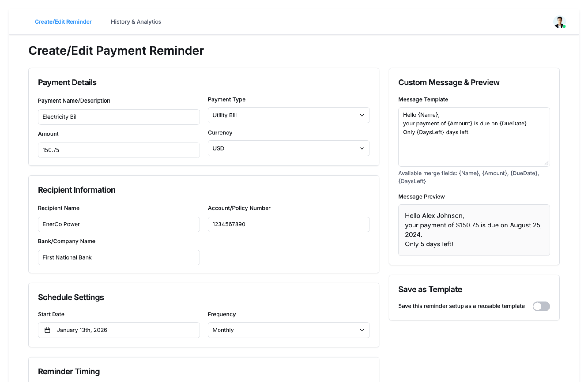The width and height of the screenshot is (588, 382).
Task: Click the Amount field showing 150.75
Action: click(119, 150)
